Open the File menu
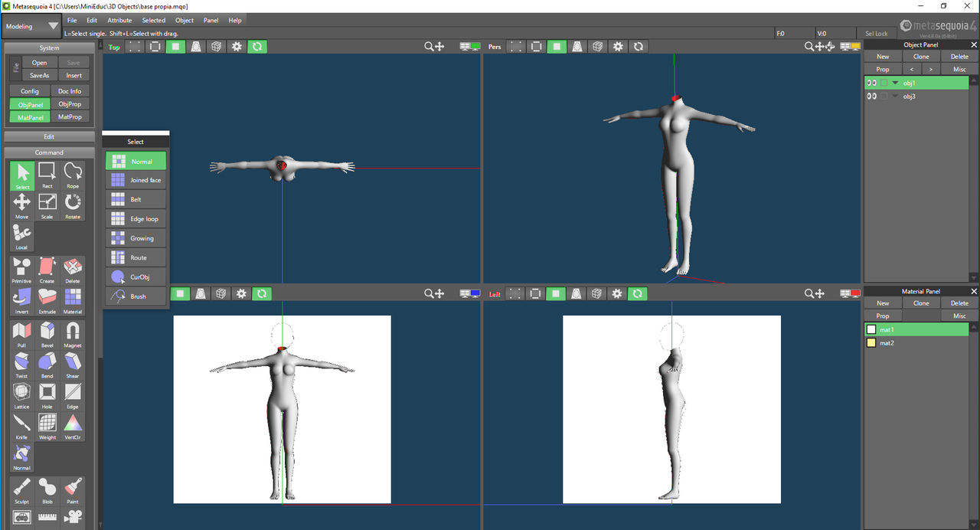This screenshot has width=980, height=530. [x=72, y=21]
